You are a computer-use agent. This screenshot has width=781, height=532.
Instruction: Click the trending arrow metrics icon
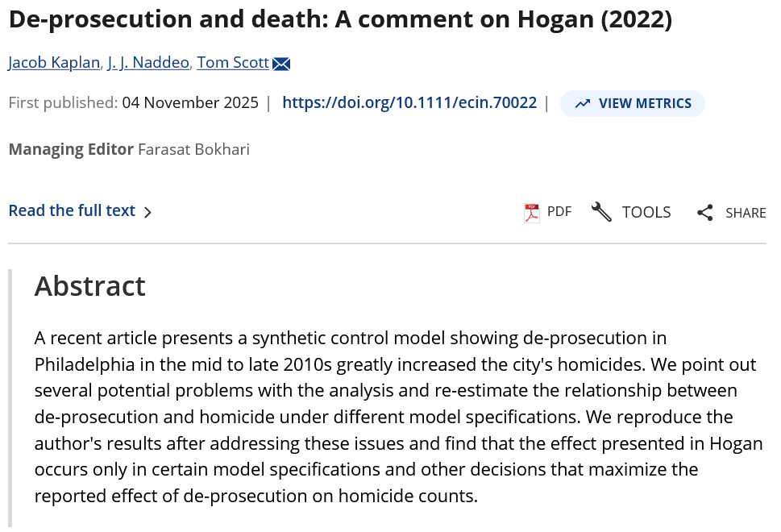[583, 103]
